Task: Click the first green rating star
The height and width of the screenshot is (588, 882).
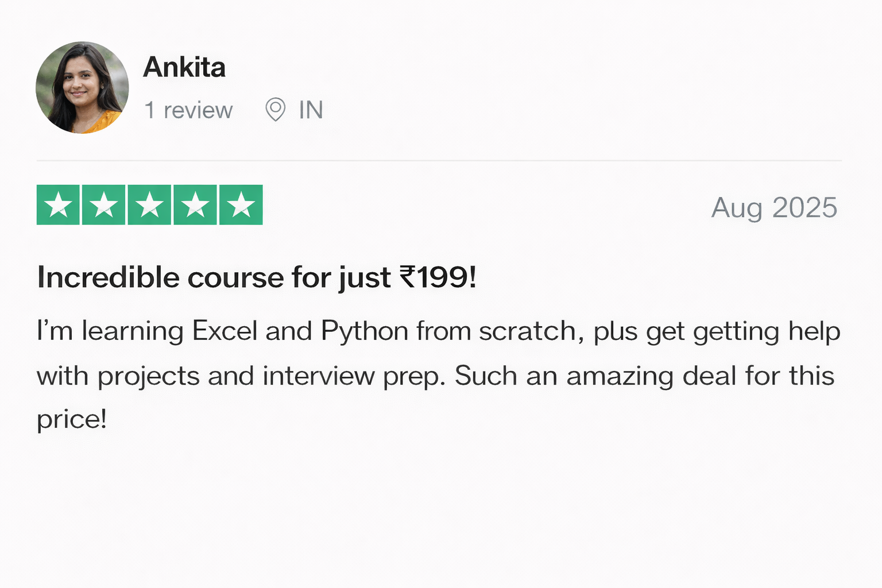Action: coord(58,205)
